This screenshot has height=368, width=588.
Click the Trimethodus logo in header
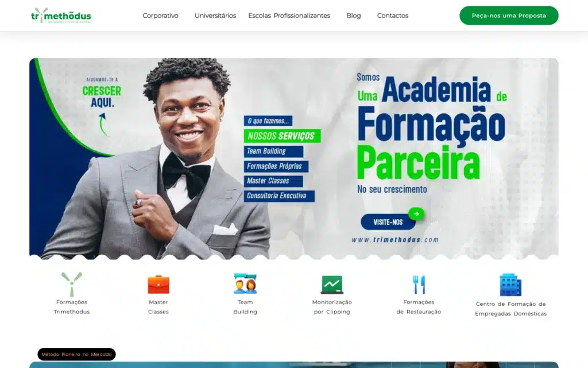(x=61, y=16)
